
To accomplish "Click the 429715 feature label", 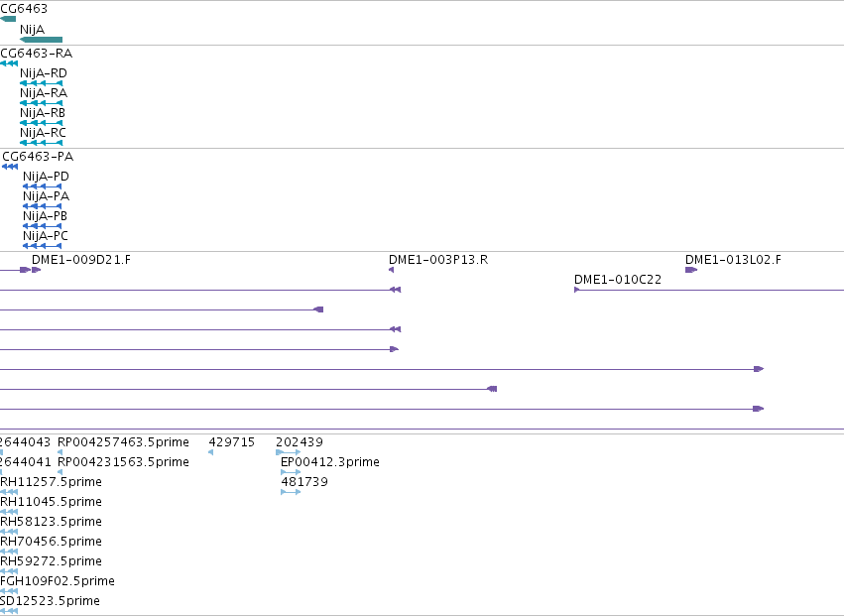I will (x=231, y=442).
